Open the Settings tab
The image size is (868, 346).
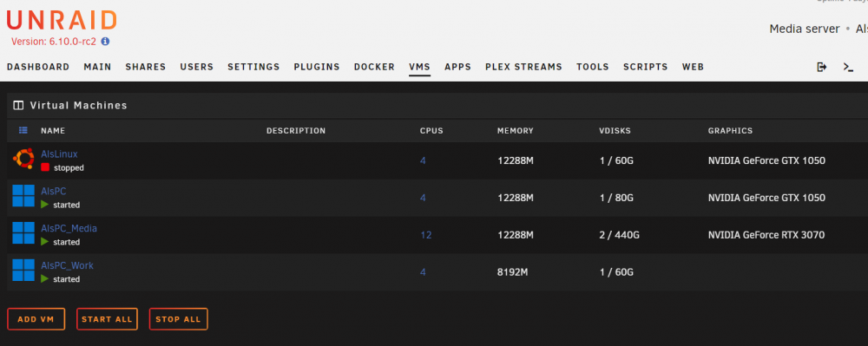click(253, 67)
